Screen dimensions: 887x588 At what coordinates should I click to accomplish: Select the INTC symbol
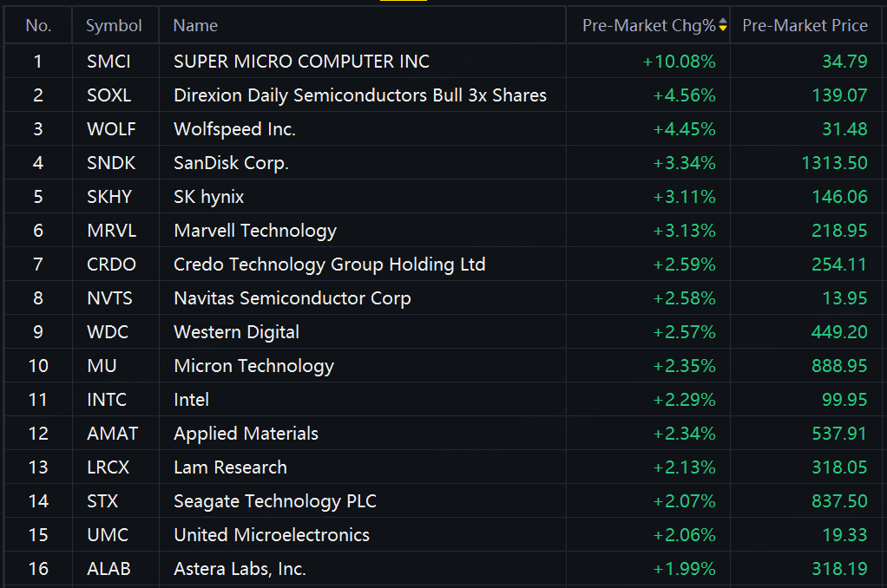107,400
